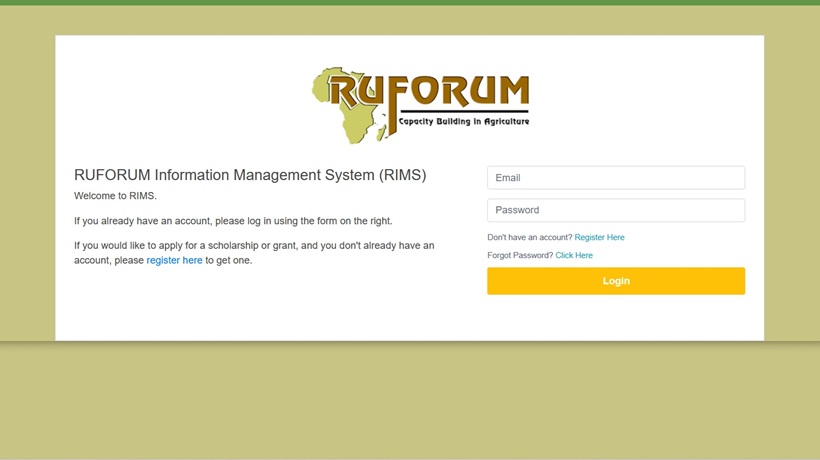Screen dimensions: 820x460
Task: Click the 'If you already have an account' sentence
Action: (x=233, y=221)
